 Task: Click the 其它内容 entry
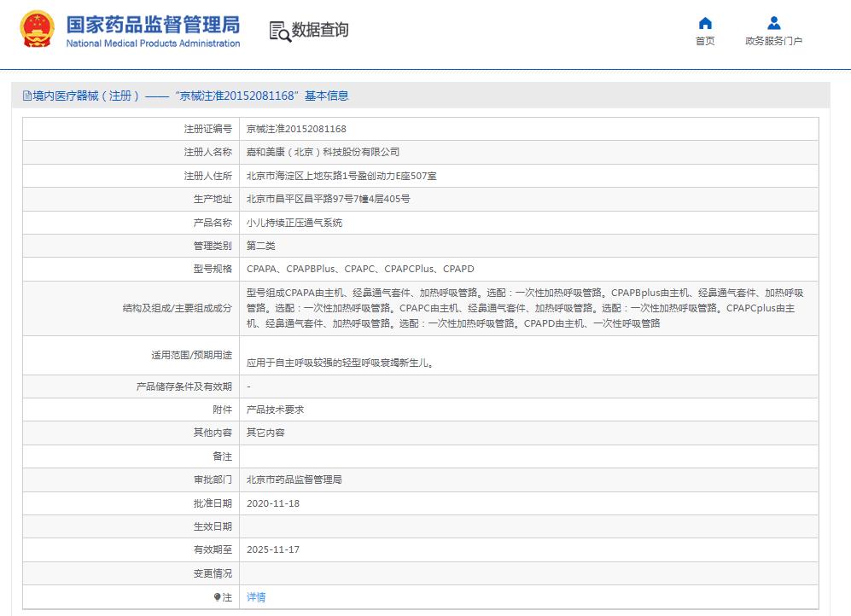(265, 433)
